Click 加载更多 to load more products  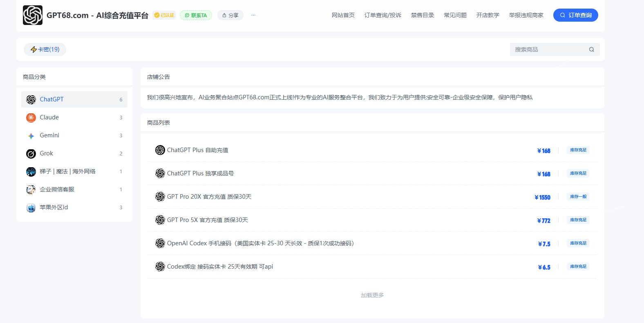[x=372, y=295]
